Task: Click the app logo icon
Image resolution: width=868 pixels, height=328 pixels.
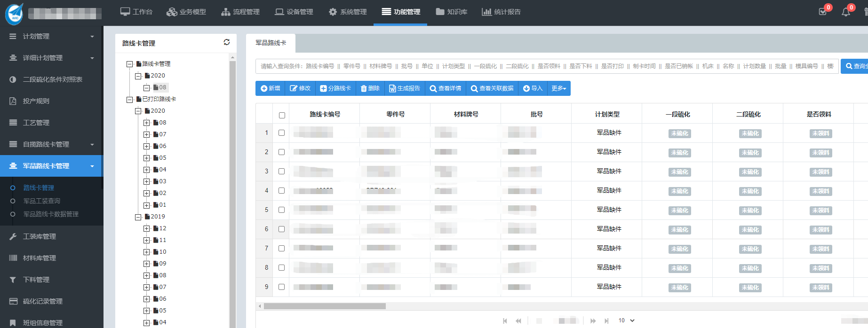Action: [14, 14]
